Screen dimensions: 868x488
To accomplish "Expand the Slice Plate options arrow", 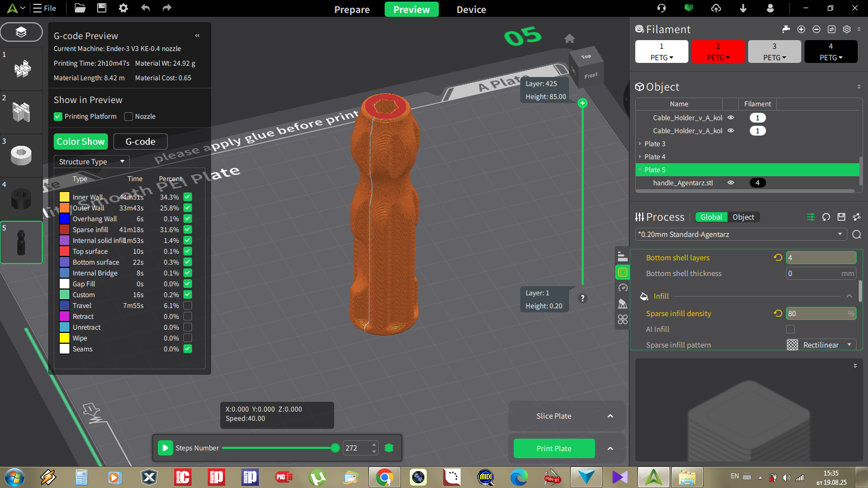I will pyautogui.click(x=610, y=416).
